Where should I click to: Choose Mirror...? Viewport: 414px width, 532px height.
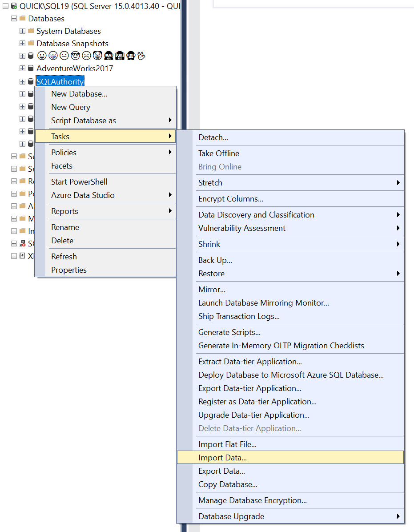tap(290, 290)
